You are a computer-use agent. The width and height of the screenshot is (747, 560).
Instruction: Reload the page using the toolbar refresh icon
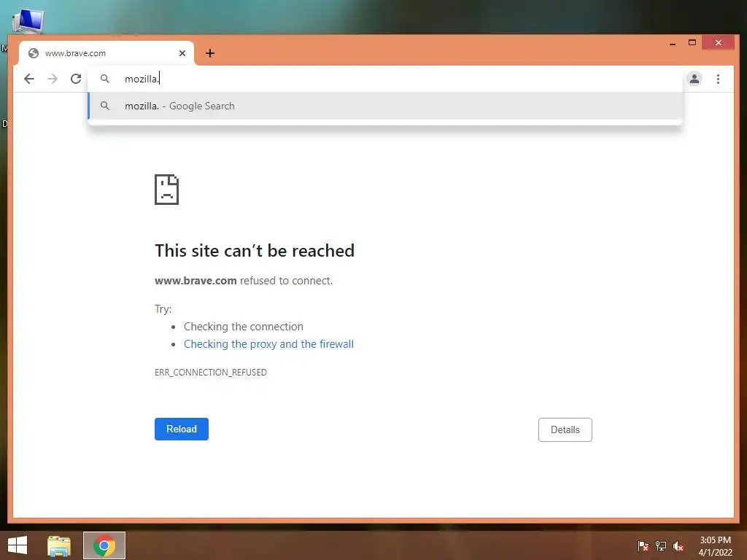pos(76,79)
